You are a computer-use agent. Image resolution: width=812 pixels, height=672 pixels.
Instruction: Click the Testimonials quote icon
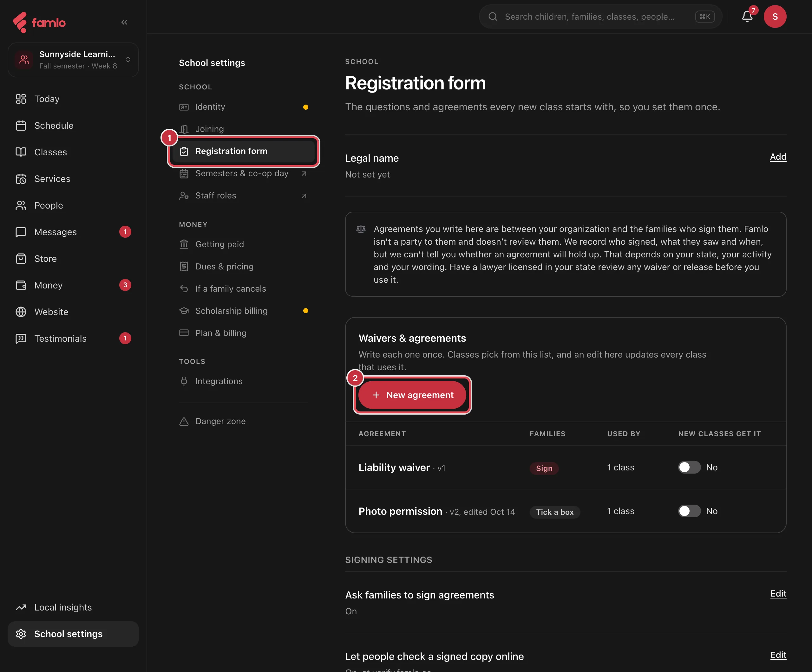(x=21, y=339)
